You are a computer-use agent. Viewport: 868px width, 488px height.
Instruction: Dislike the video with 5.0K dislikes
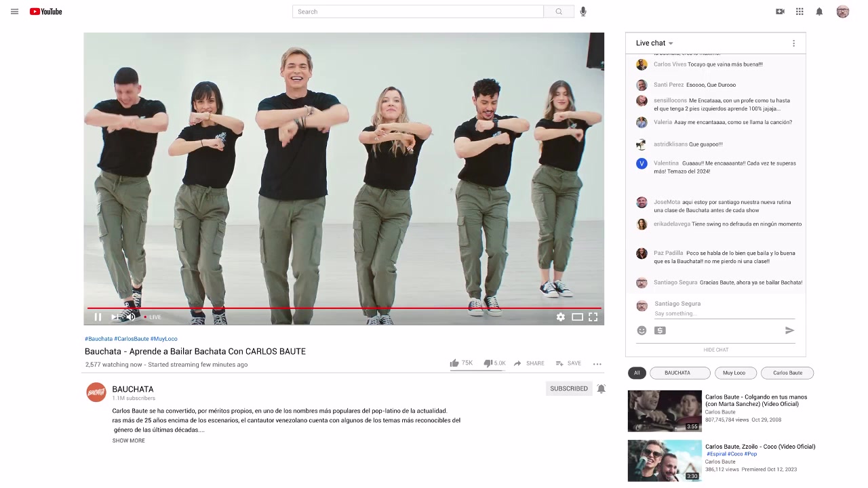click(x=494, y=363)
